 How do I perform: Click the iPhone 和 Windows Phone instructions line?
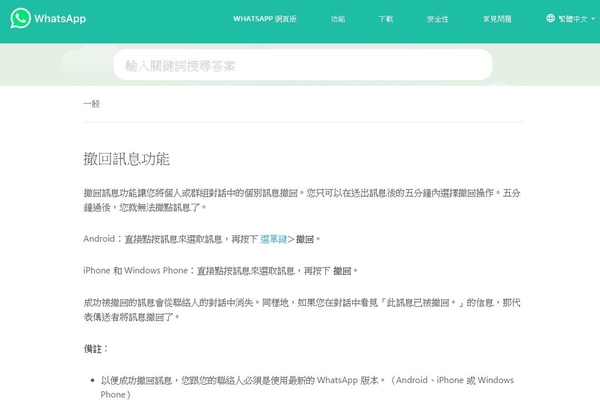(x=220, y=270)
